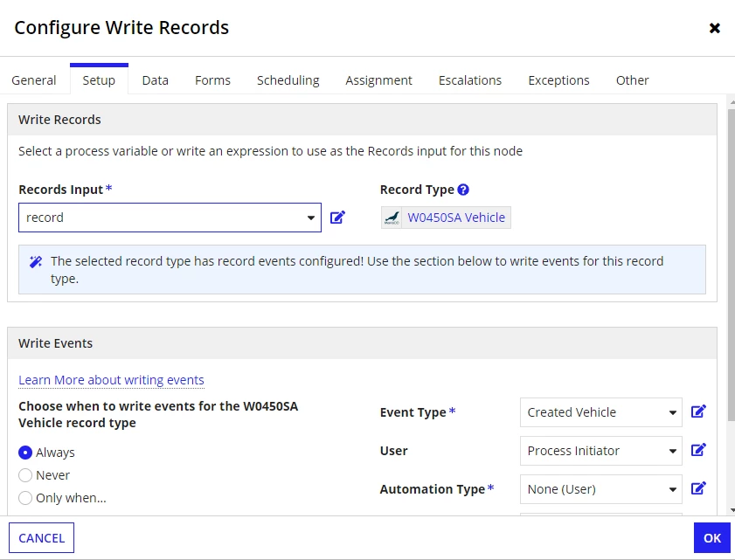Switch to the Escalations tab
The height and width of the screenshot is (560, 735).
(x=470, y=80)
